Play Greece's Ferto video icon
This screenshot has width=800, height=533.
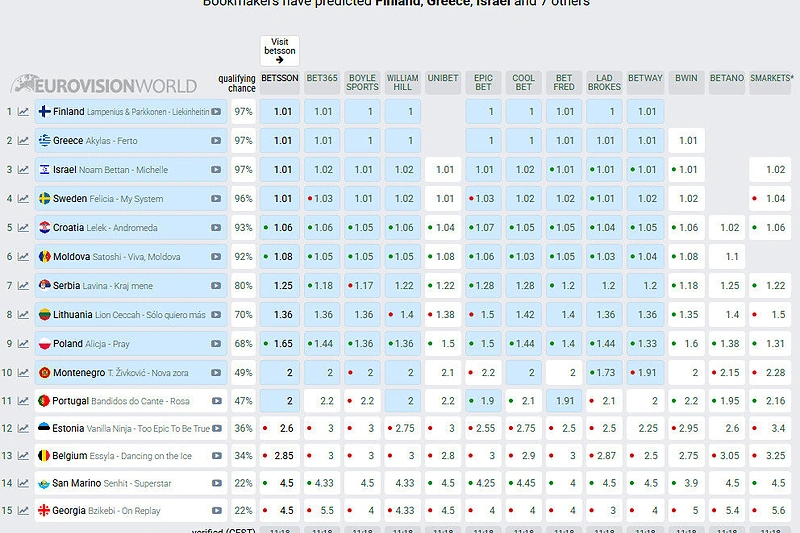pos(216,141)
